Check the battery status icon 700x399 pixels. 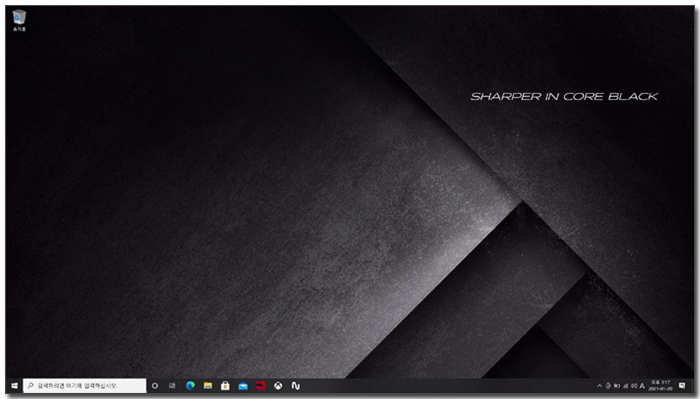click(x=617, y=386)
